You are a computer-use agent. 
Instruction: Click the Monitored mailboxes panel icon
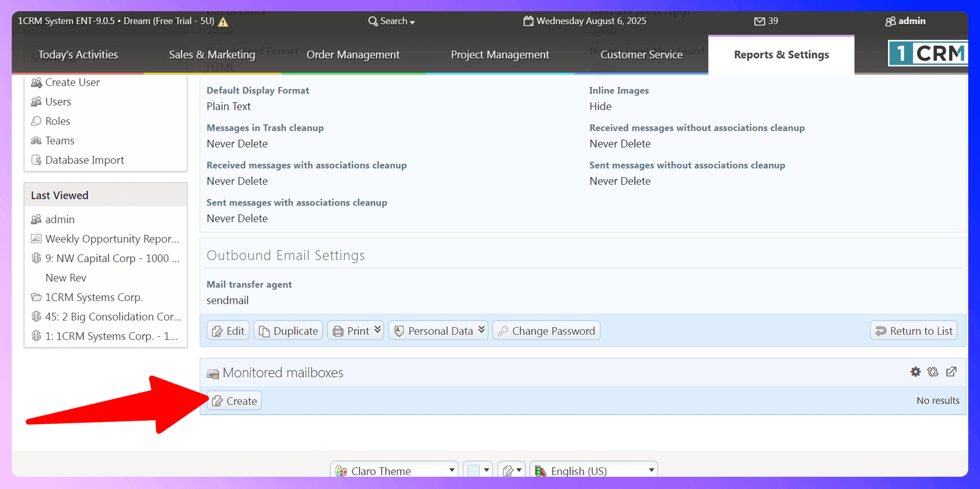click(213, 374)
